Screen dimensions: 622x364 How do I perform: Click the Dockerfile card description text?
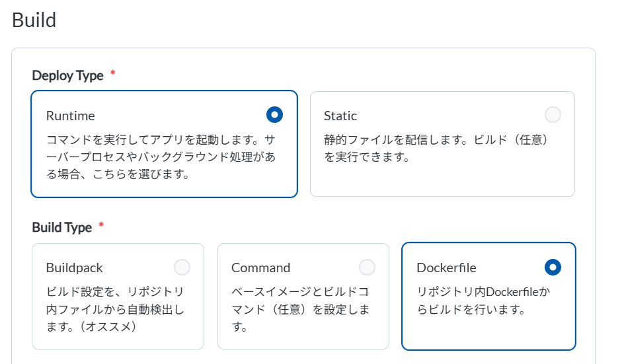click(x=484, y=300)
